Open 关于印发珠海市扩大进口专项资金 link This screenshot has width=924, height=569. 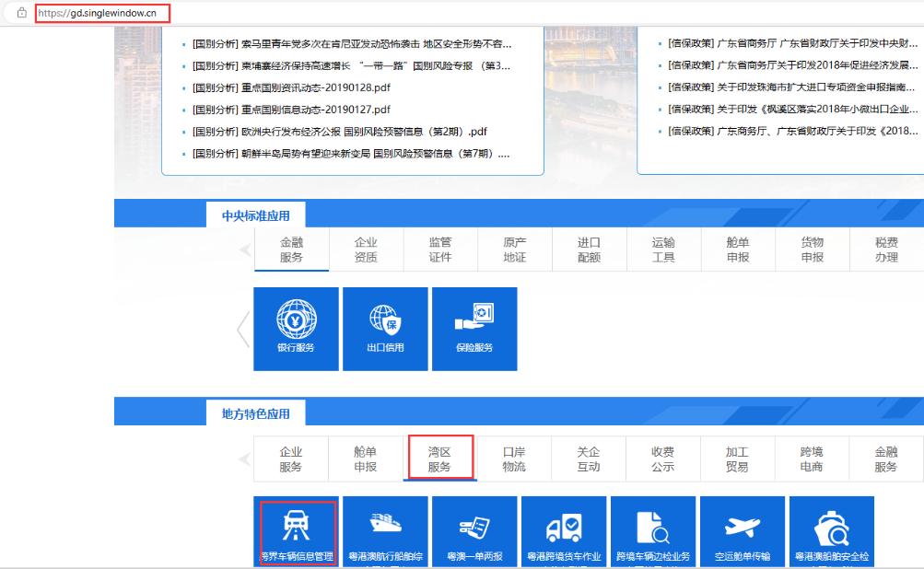pos(791,87)
